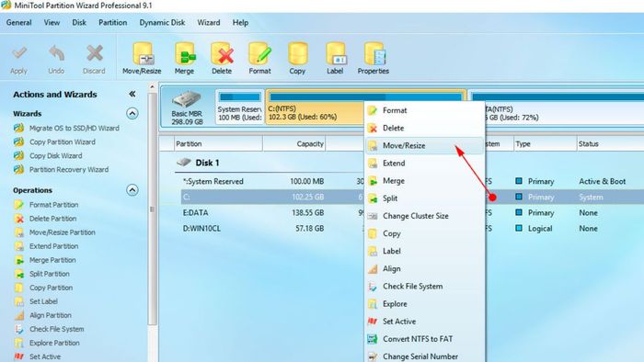
Task: Choose Copy Partition in Operations panel
Action: 44,288
